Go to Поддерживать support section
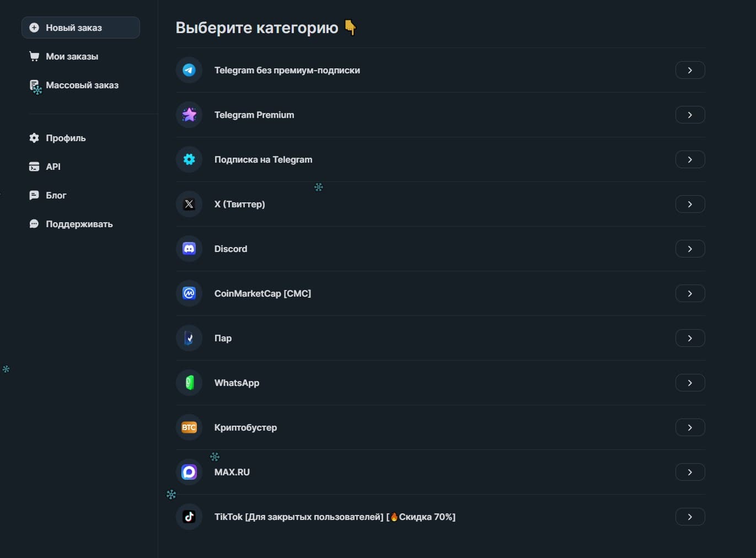Image resolution: width=756 pixels, height=558 pixels. 79,224
